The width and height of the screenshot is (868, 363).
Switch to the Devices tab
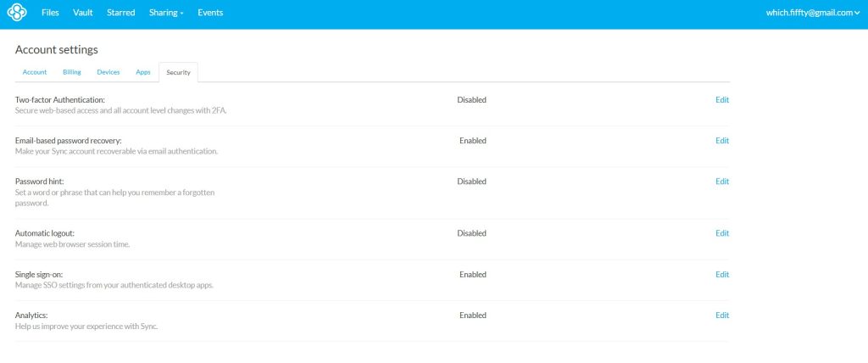pyautogui.click(x=108, y=72)
